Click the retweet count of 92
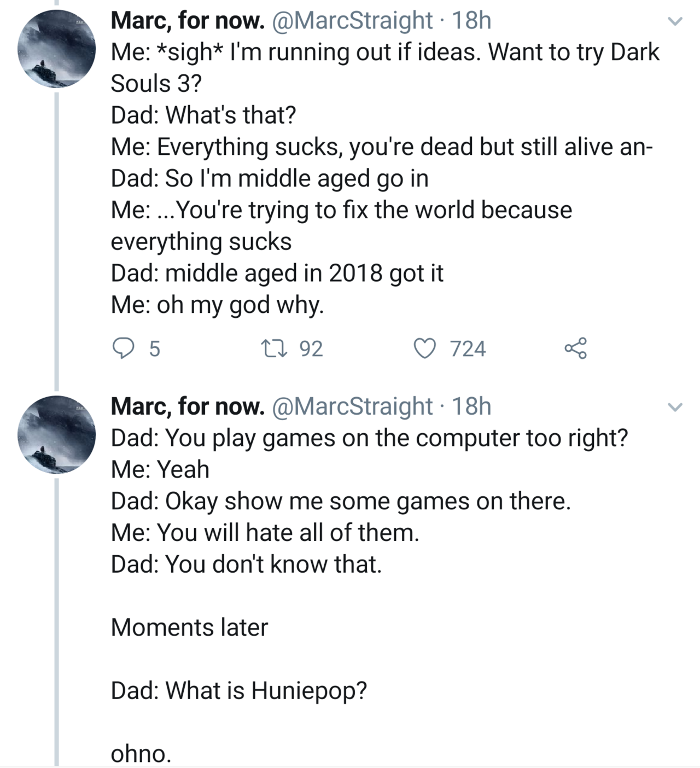 pos(311,348)
